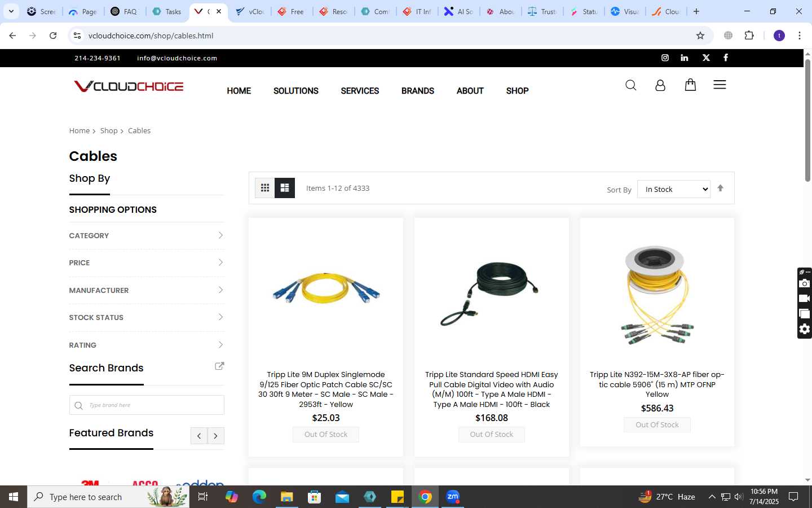The width and height of the screenshot is (812, 508).
Task: Show next featured brands
Action: (216, 436)
